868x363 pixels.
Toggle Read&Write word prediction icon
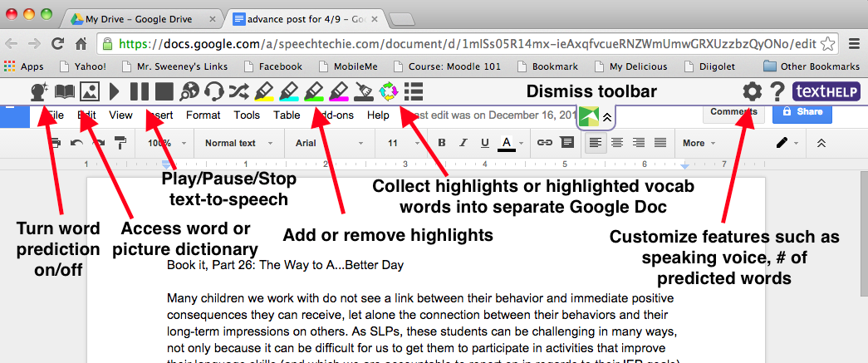point(39,91)
